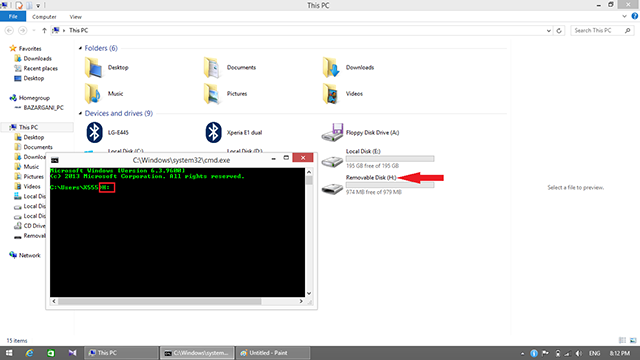Select Network in navigation pane

pos(29,256)
